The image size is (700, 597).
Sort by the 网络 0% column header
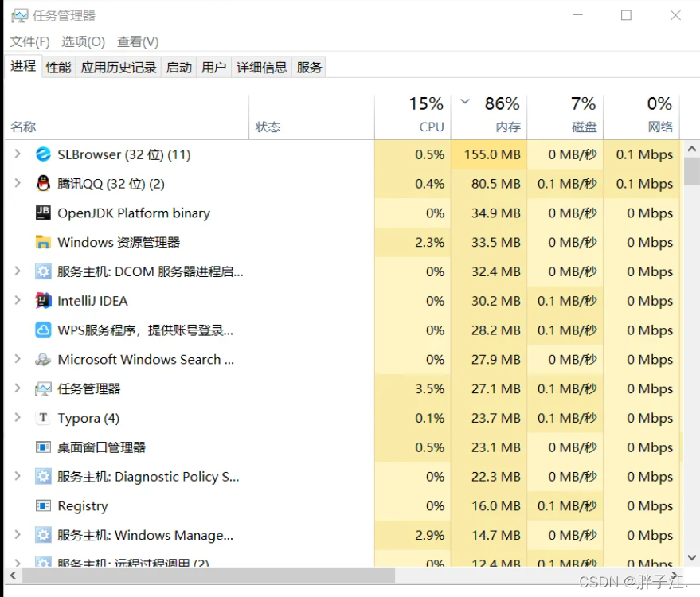click(x=642, y=117)
